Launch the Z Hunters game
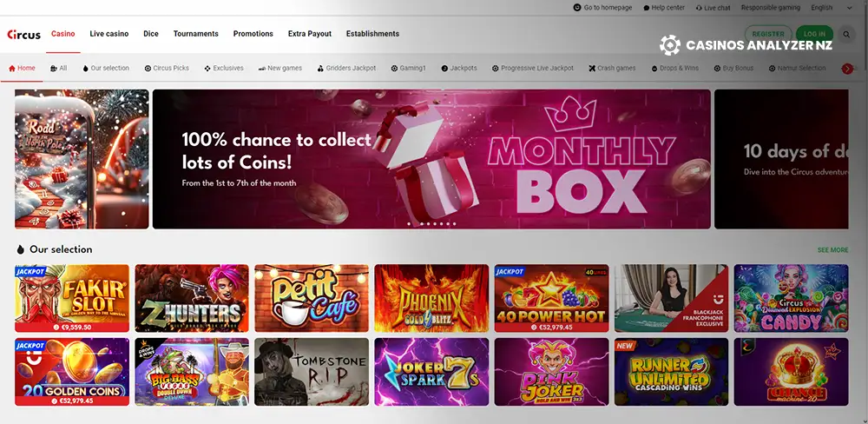868x424 pixels. coord(192,298)
